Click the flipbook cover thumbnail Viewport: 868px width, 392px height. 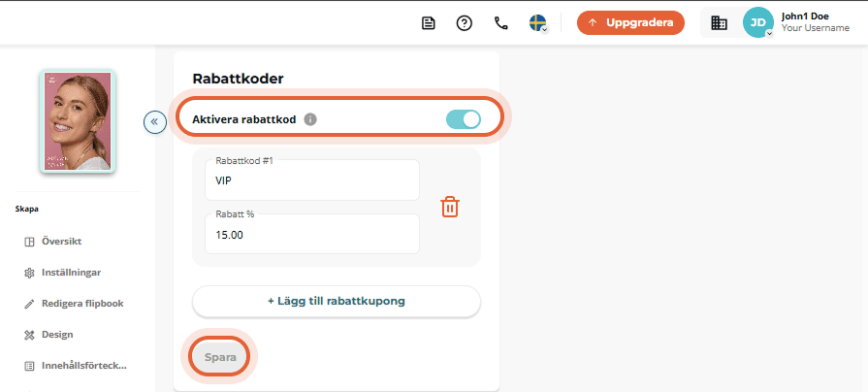(x=78, y=121)
